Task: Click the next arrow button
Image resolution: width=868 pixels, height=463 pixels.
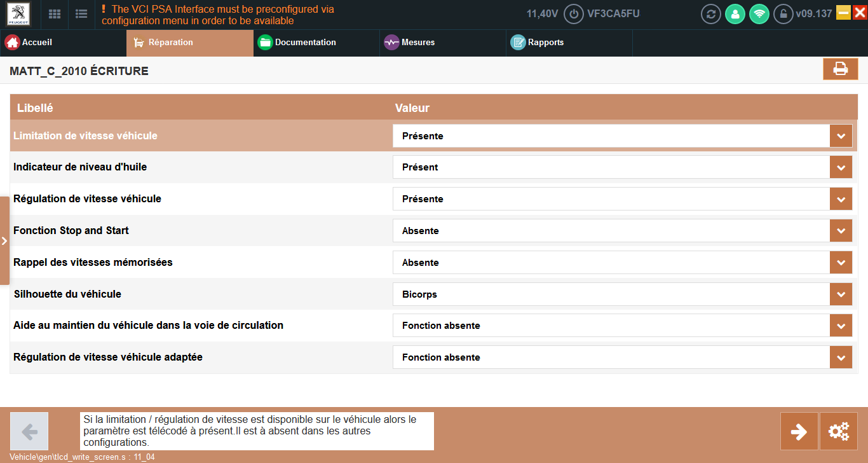Action: (799, 432)
